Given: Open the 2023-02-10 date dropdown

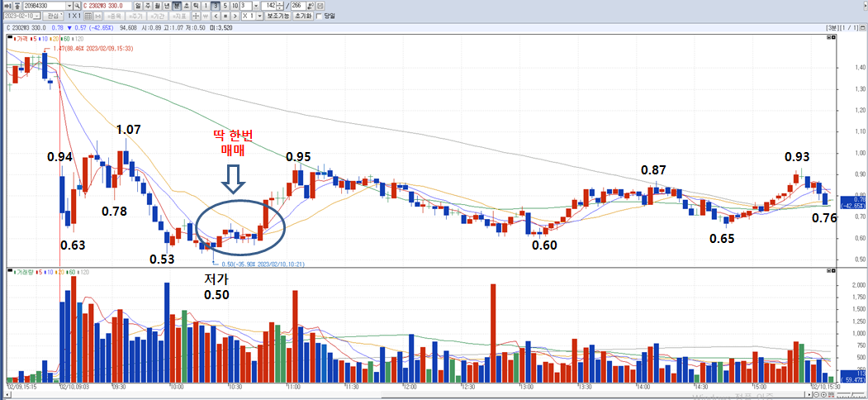Looking at the screenshot, I should click(x=37, y=16).
